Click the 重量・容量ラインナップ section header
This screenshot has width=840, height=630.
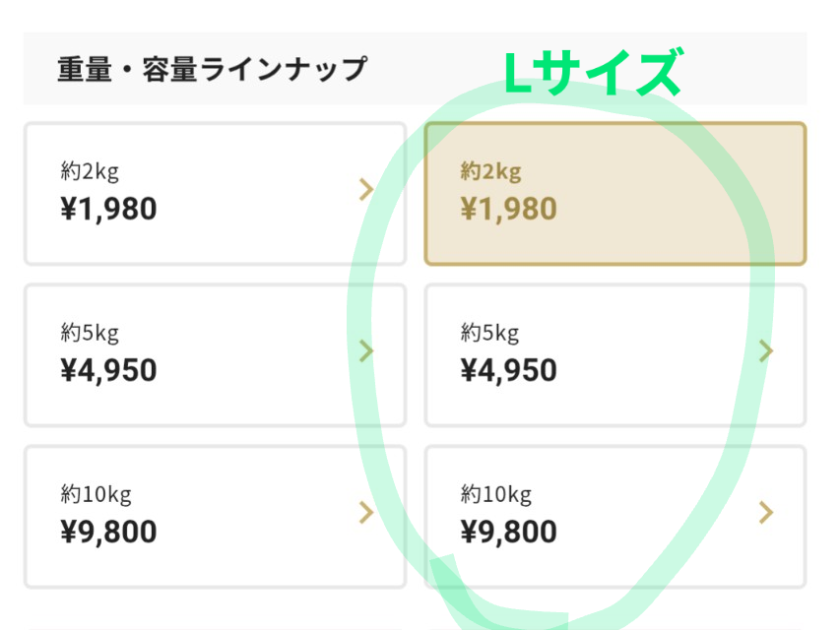tap(212, 69)
